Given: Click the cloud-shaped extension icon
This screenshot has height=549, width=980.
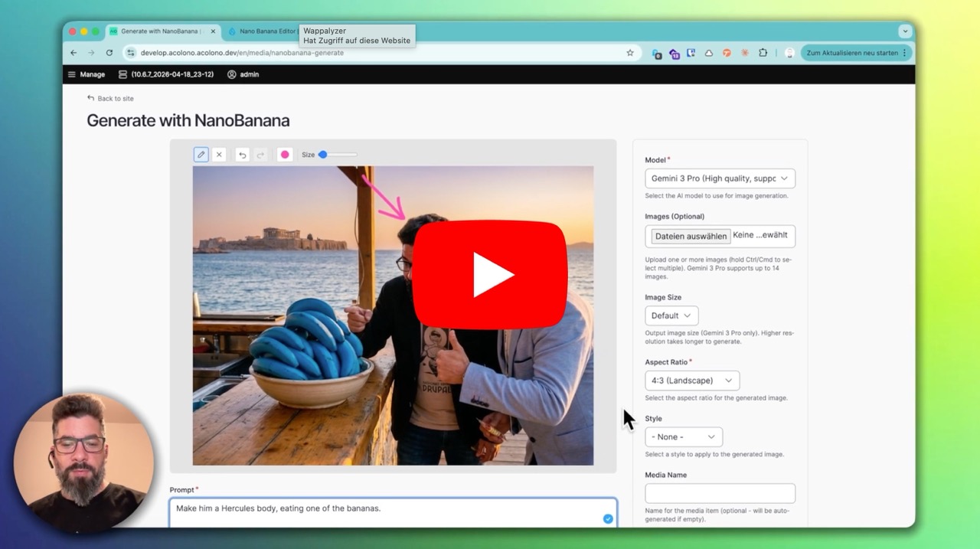Looking at the screenshot, I should (x=709, y=53).
